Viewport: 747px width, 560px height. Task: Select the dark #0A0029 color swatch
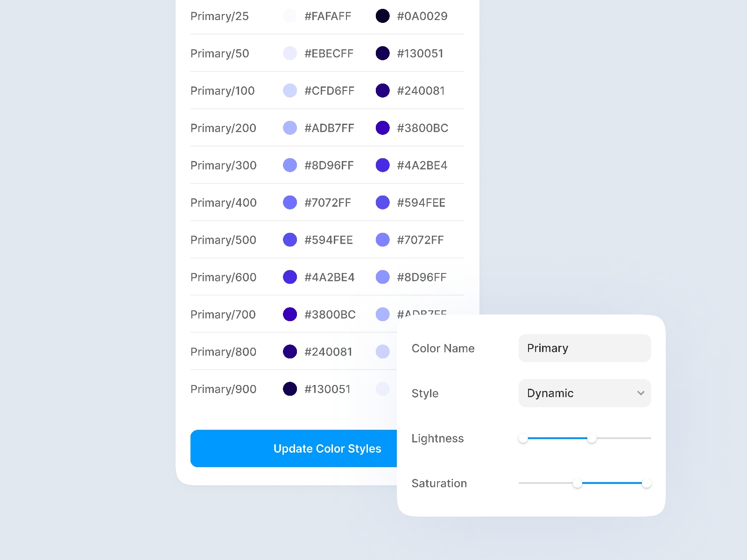(x=383, y=16)
